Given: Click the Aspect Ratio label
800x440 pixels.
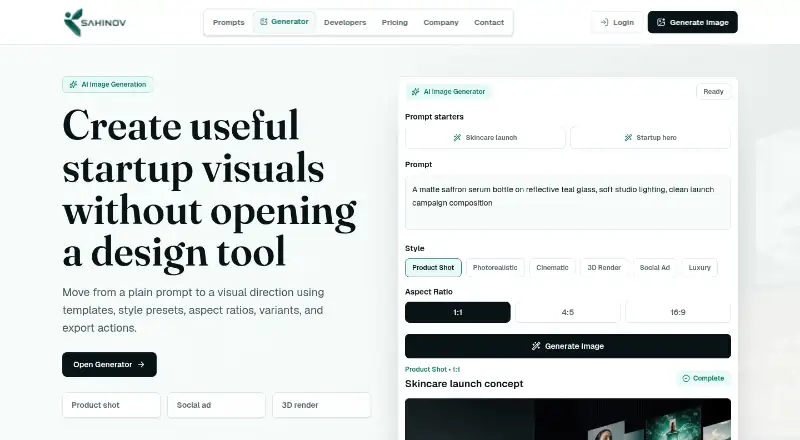Looking at the screenshot, I should 429,292.
